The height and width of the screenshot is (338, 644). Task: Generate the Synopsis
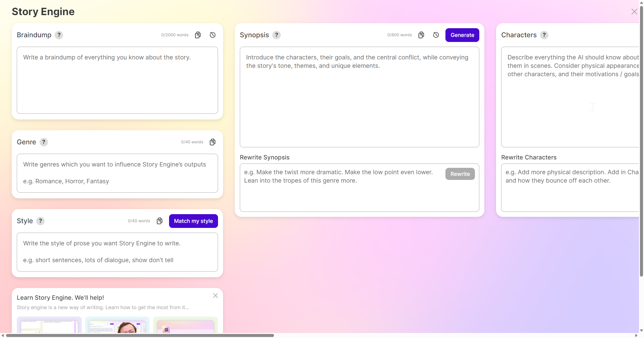pos(462,35)
